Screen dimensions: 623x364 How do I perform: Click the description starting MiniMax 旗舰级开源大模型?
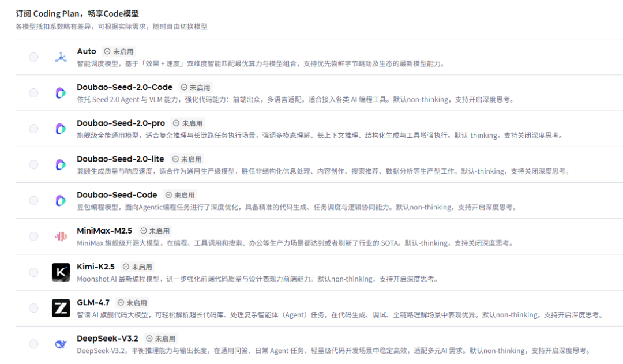point(295,243)
